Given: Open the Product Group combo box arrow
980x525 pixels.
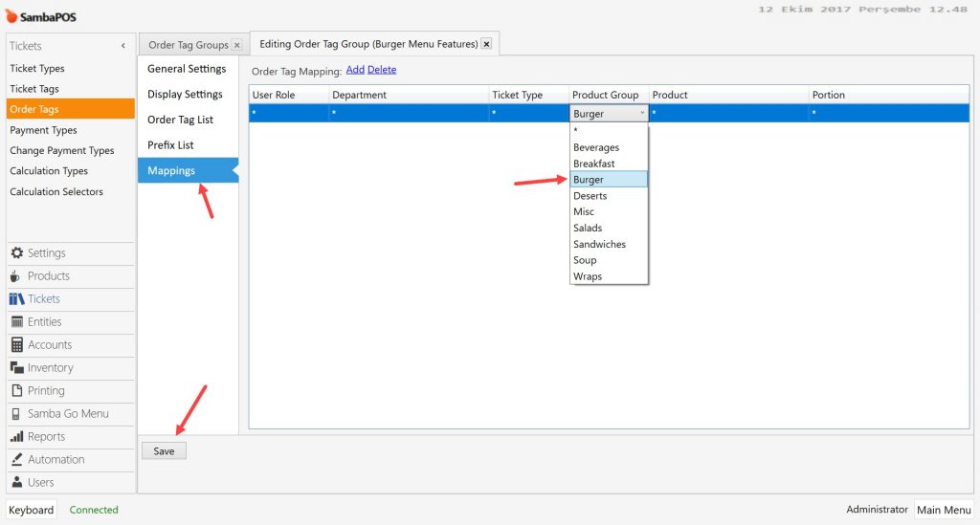Looking at the screenshot, I should point(642,113).
